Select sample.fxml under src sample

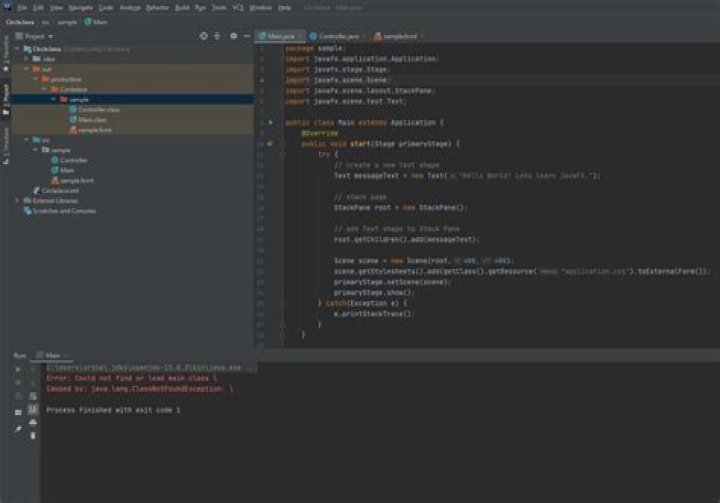click(72, 181)
